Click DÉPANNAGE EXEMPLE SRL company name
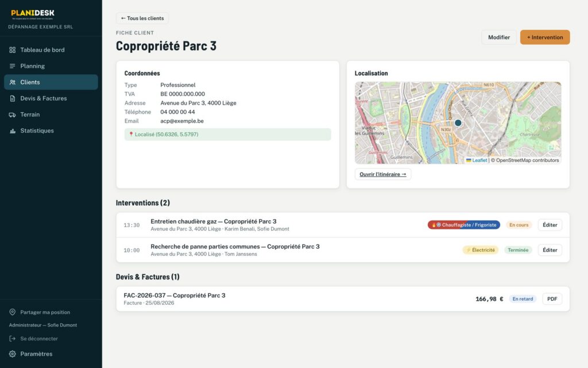The width and height of the screenshot is (588, 368). tap(41, 27)
